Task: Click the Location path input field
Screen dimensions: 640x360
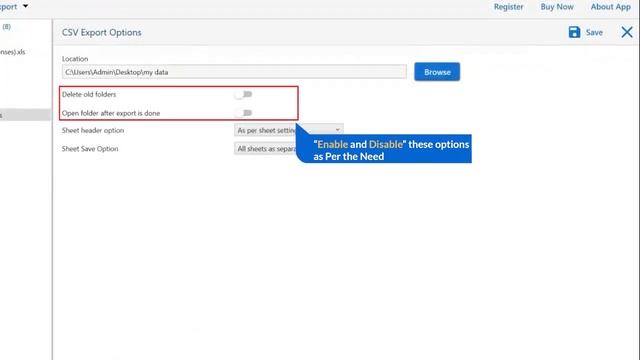Action: 234,72
